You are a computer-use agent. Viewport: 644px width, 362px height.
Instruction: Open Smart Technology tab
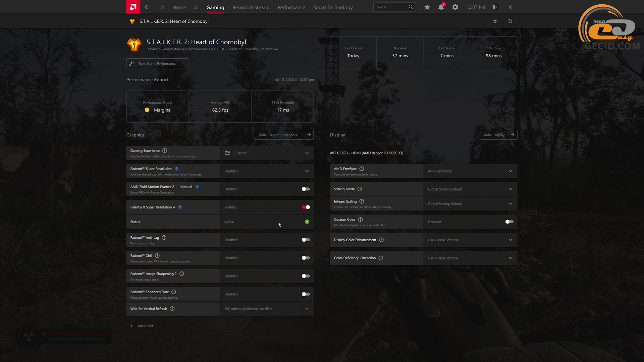click(333, 7)
